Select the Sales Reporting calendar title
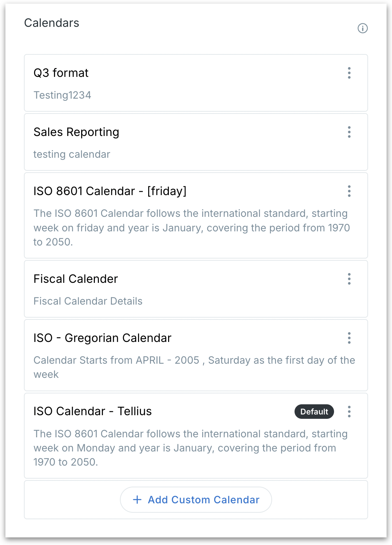 click(x=76, y=132)
